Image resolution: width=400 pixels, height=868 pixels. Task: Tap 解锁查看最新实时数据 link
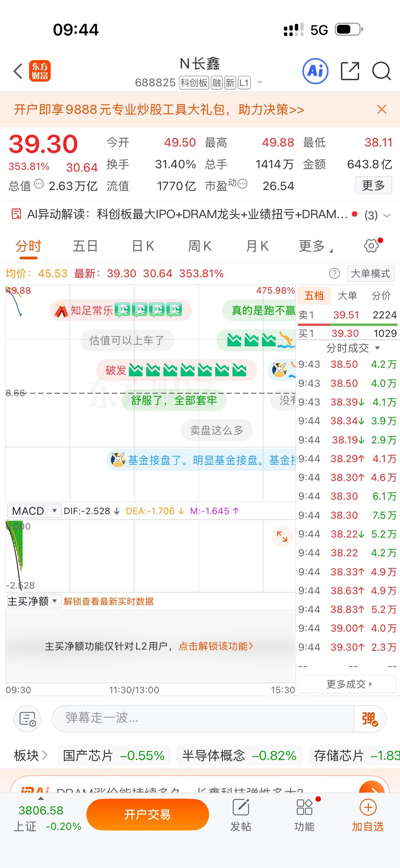(109, 601)
